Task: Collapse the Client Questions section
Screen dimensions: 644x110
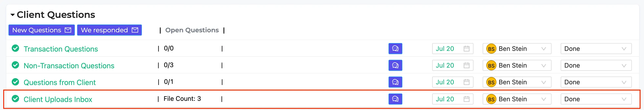Action: point(12,15)
